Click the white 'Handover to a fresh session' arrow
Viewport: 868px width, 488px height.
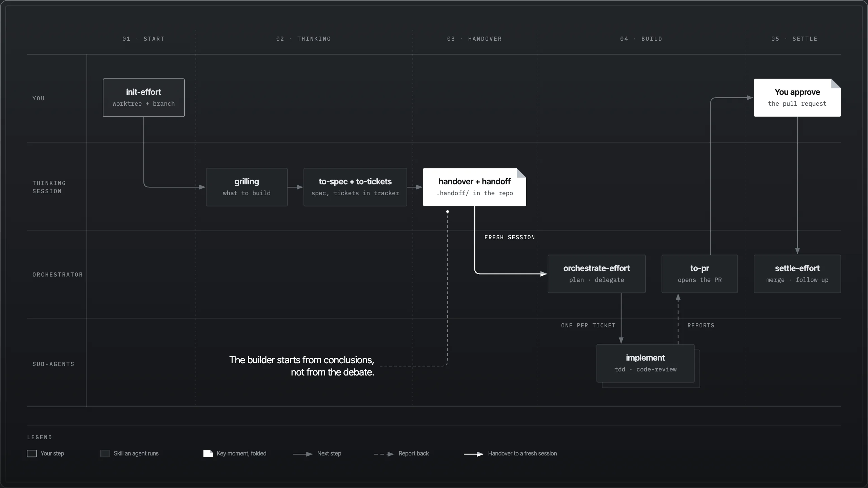(474, 454)
